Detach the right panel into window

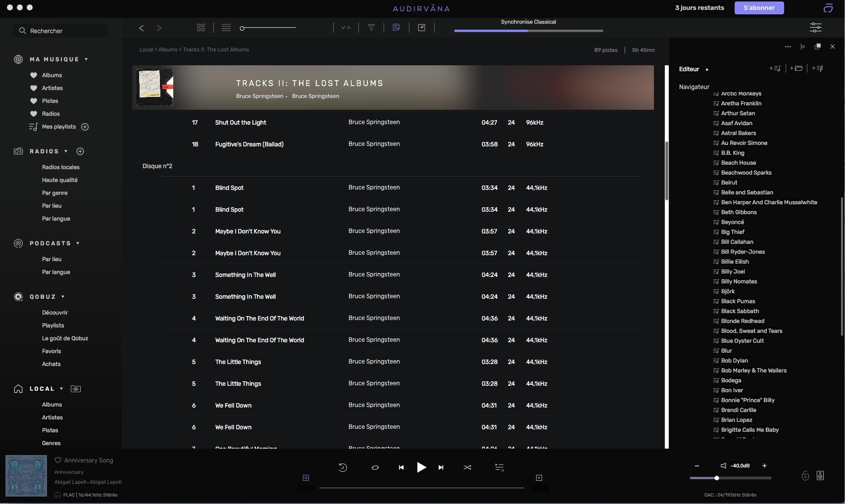(x=818, y=46)
